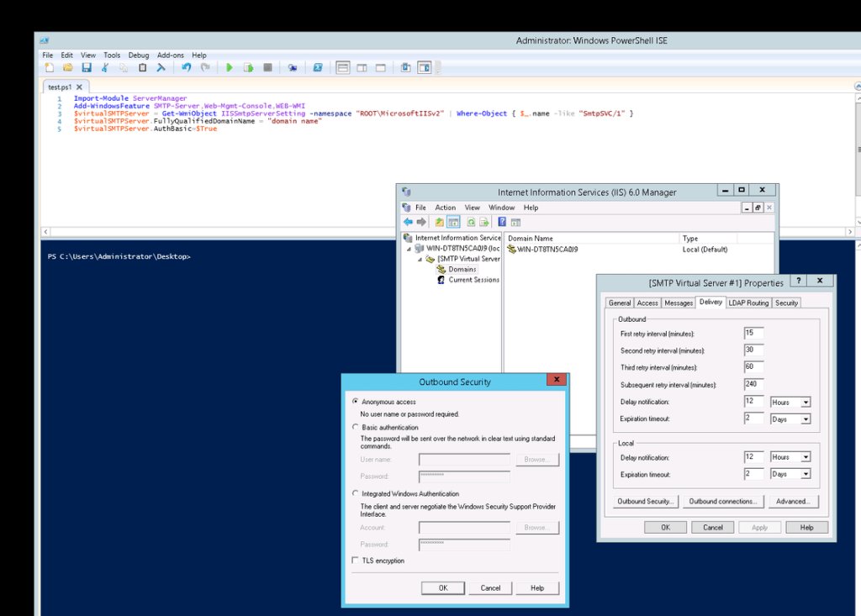Show script pane right layout icon
Screen dimensions: 861x616
pos(362,67)
